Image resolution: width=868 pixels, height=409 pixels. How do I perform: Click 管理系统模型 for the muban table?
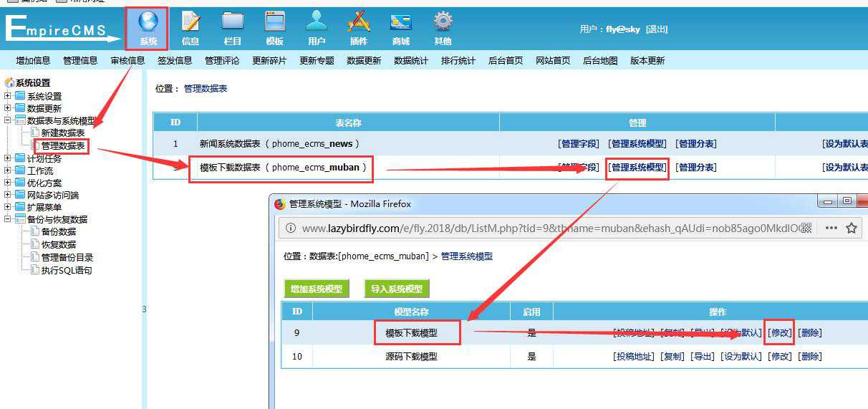[637, 168]
